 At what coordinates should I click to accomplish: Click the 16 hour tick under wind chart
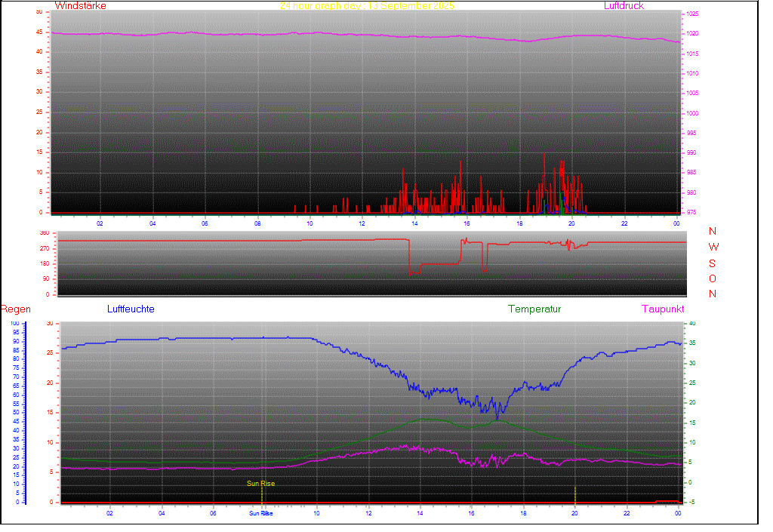(467, 223)
